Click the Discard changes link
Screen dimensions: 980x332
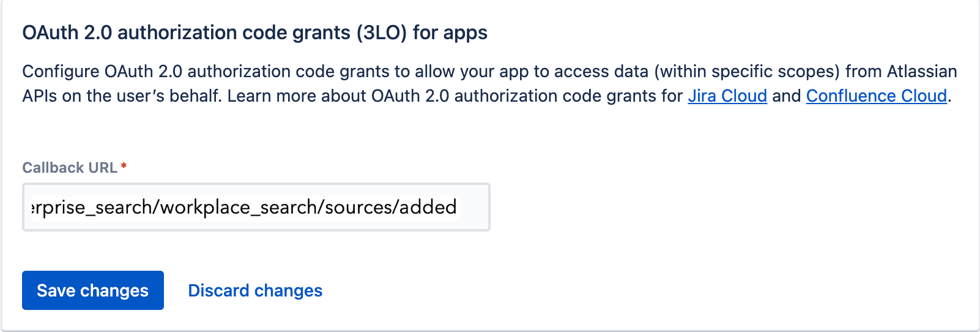tap(255, 290)
